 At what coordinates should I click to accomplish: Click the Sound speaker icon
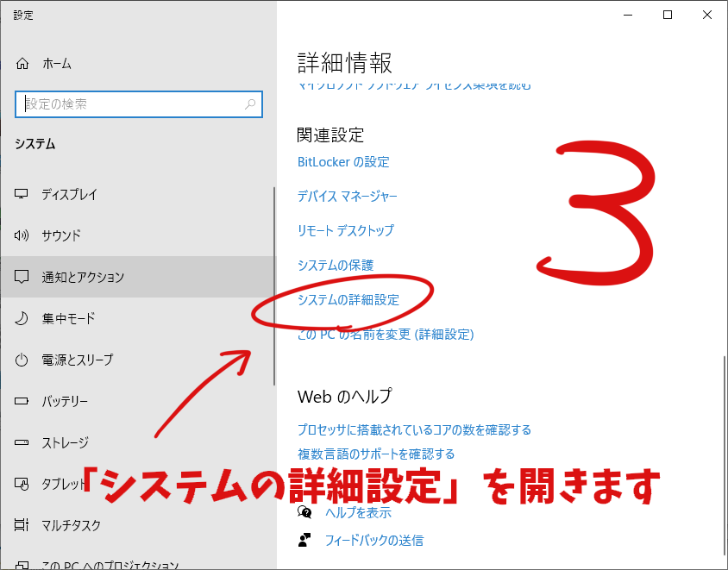click(x=22, y=235)
